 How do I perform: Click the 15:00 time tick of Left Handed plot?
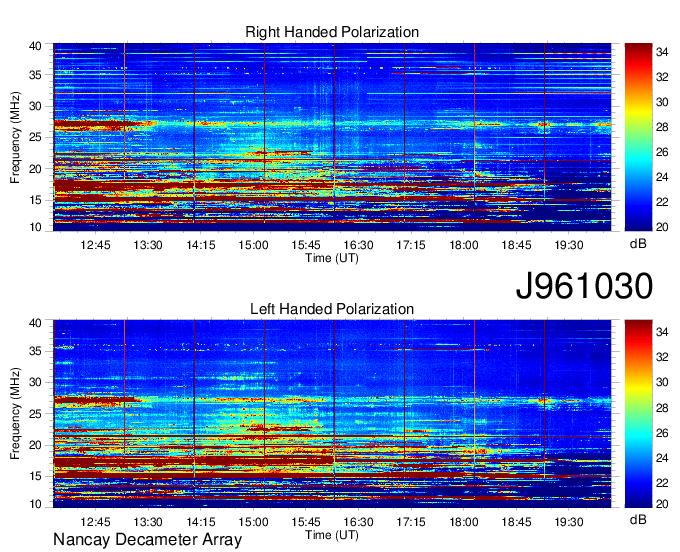click(x=253, y=522)
